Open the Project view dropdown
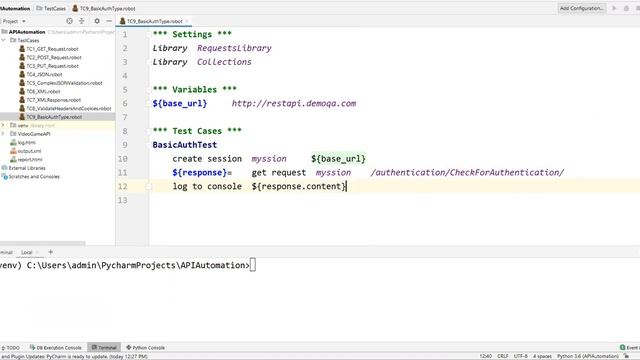Image resolution: width=640 pixels, height=360 pixels. [24, 21]
